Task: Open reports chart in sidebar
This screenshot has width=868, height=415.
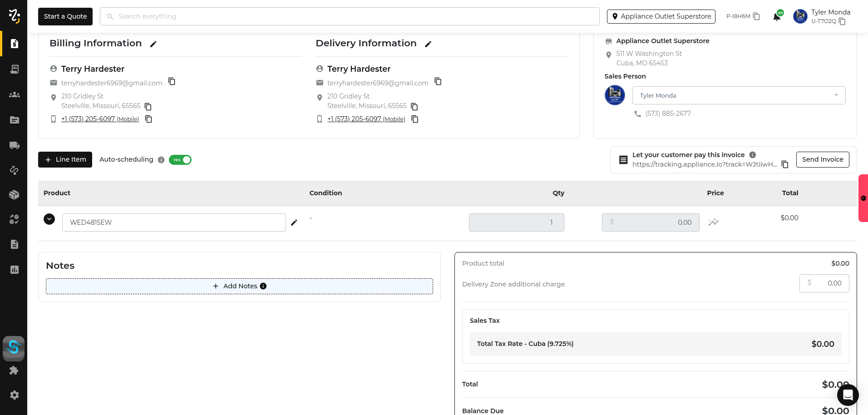Action: pos(14,270)
